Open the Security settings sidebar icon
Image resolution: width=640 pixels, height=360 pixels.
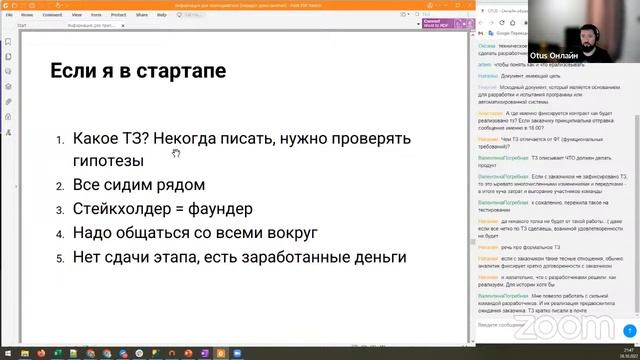click(8, 117)
